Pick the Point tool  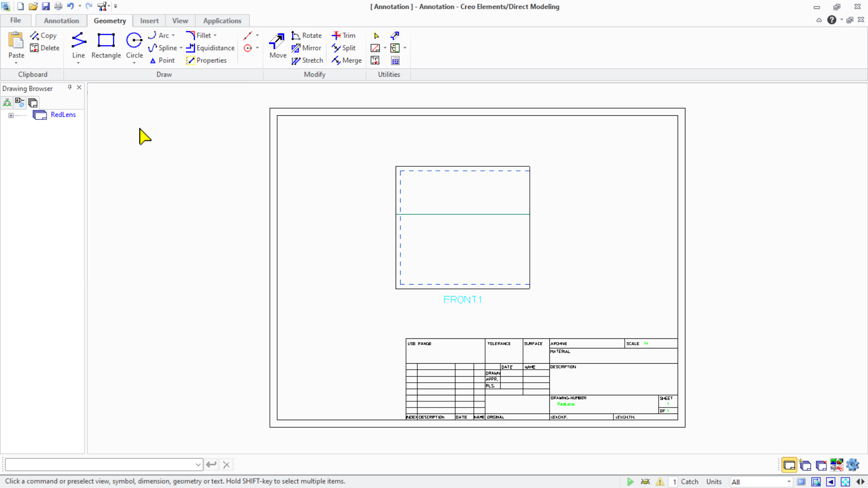(x=162, y=61)
